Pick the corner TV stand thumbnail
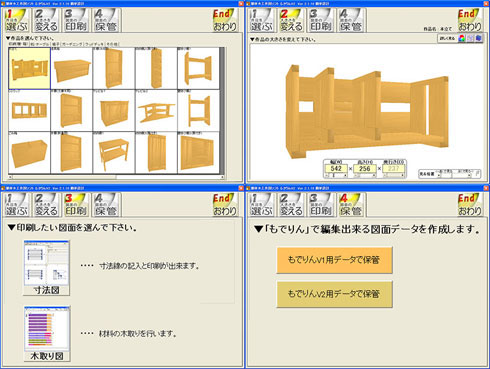The width and height of the screenshot is (490, 369). [156, 110]
